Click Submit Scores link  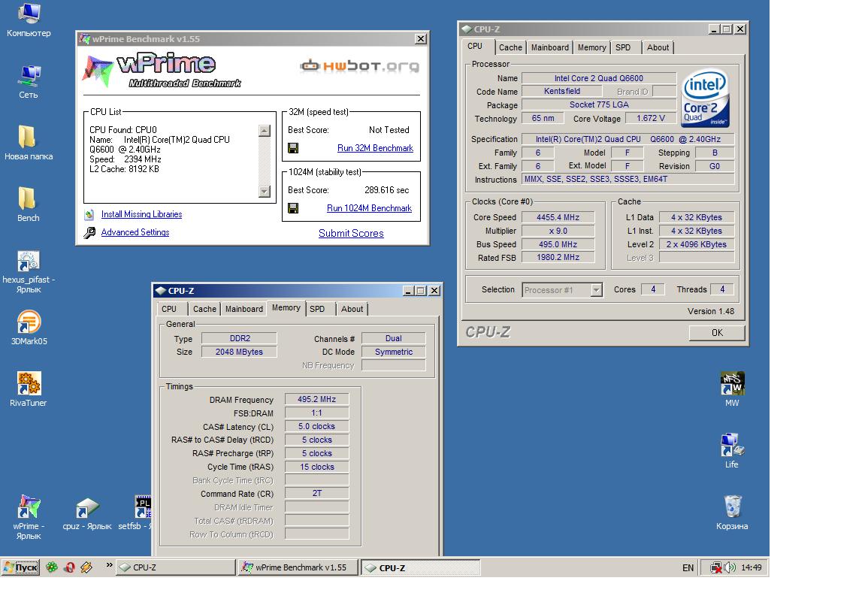351,234
